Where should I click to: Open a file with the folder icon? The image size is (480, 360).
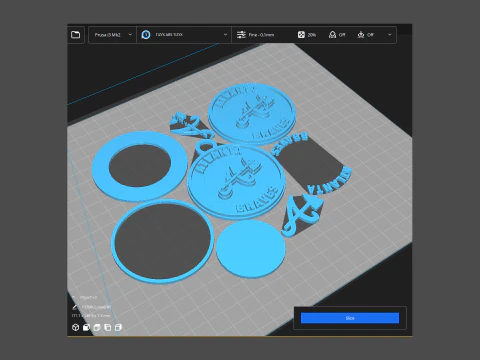(76, 35)
